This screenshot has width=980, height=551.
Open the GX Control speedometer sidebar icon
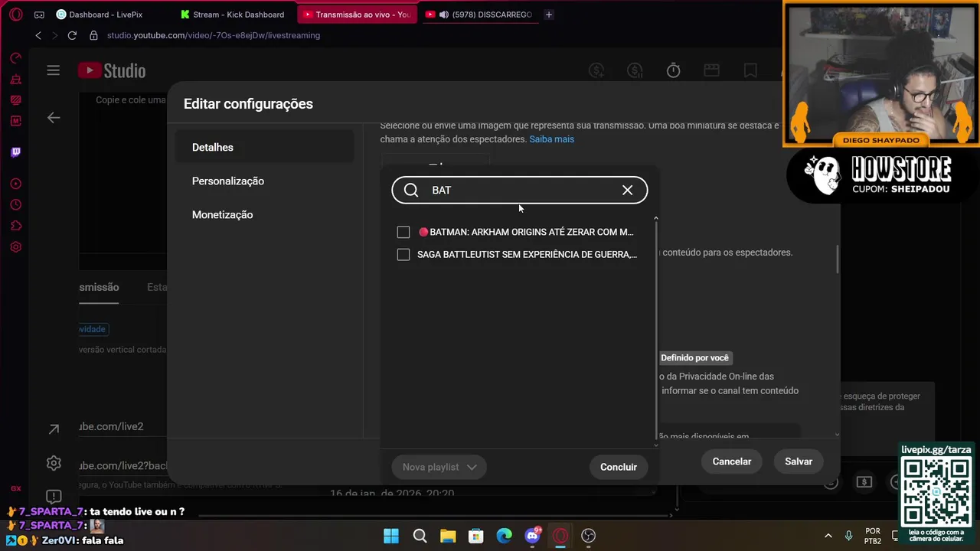tap(16, 58)
